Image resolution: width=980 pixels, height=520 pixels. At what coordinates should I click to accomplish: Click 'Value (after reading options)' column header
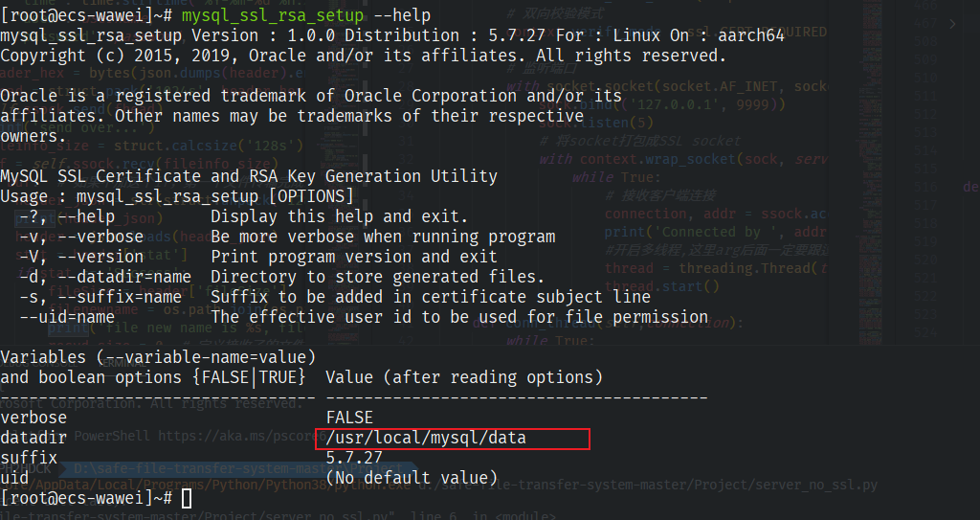coord(464,377)
